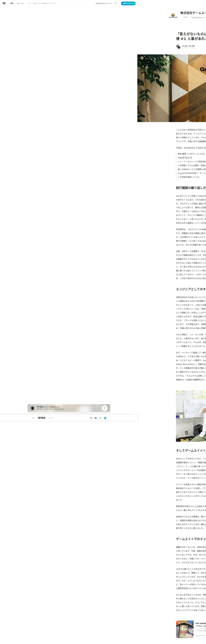Viewport: 206px width, 644px height.
Task: Share the story on Instagram
Action: coord(91,418)
